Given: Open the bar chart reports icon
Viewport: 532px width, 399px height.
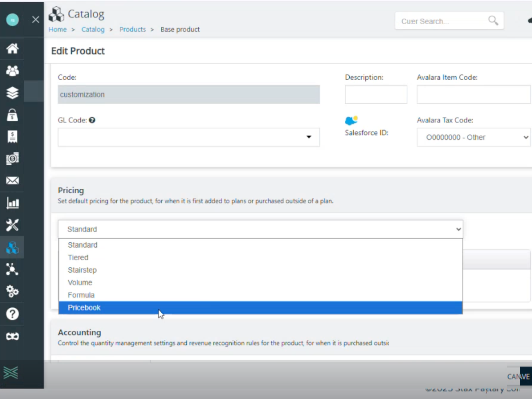Looking at the screenshot, I should [x=13, y=203].
